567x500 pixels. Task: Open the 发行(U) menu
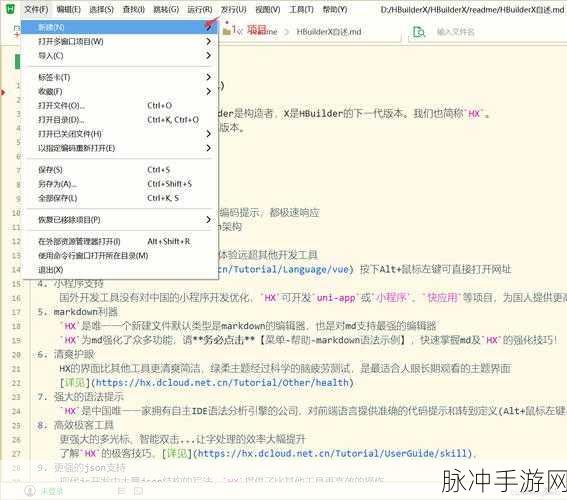point(234,10)
